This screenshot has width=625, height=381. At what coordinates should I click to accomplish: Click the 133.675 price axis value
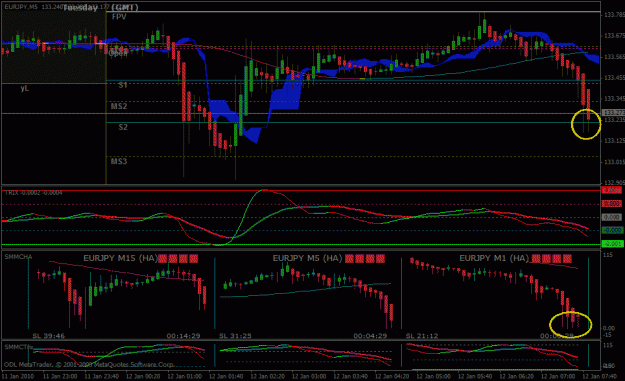tap(614, 36)
